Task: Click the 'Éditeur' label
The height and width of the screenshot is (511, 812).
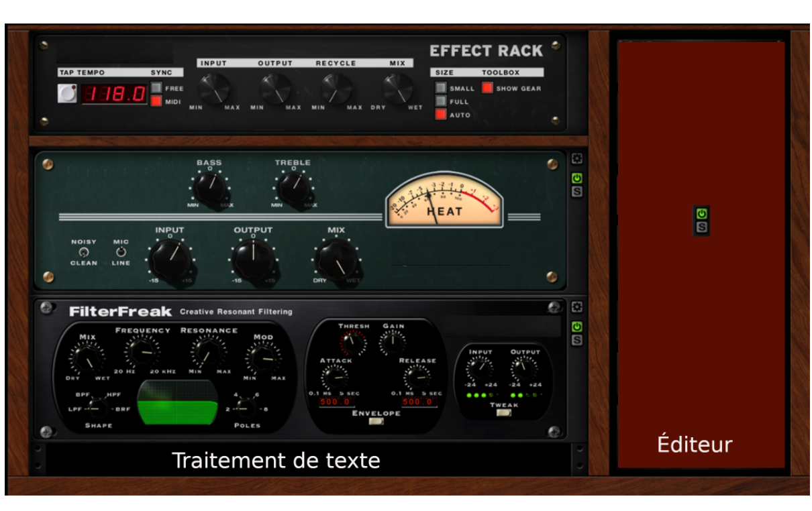Action: (695, 444)
